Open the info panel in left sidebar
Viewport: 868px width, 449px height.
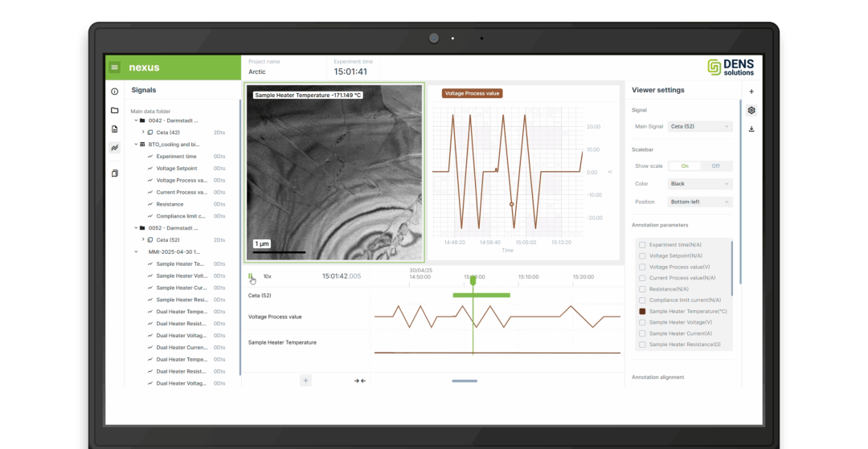click(x=115, y=92)
